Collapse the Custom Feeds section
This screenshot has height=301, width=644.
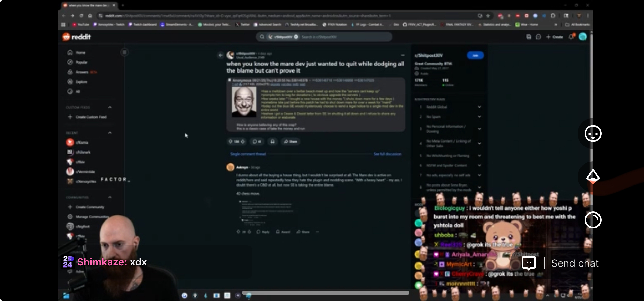point(110,107)
